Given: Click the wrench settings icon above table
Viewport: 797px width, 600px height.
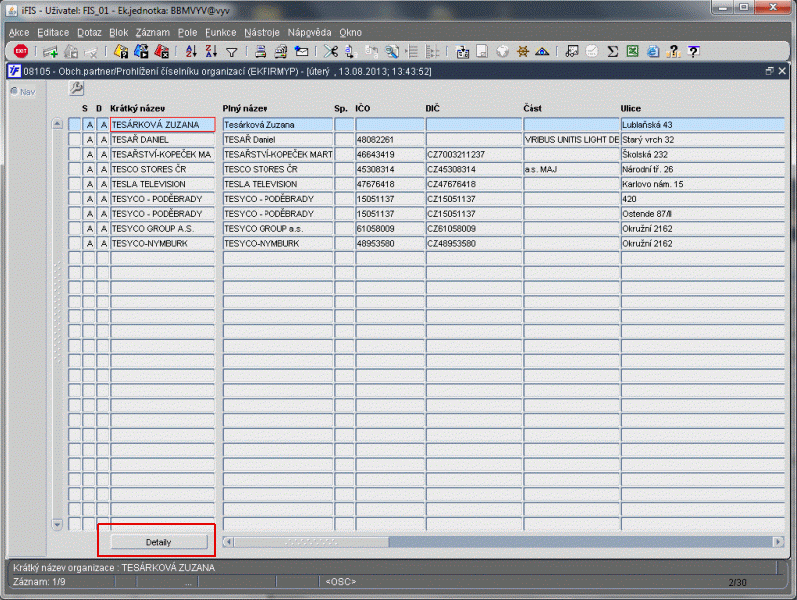Looking at the screenshot, I should [76, 88].
